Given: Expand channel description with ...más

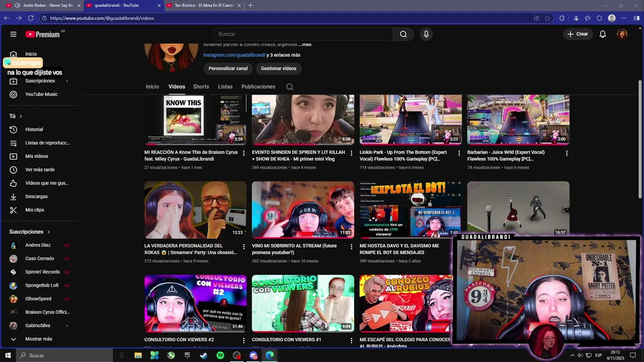Looking at the screenshot, I should tap(305, 45).
